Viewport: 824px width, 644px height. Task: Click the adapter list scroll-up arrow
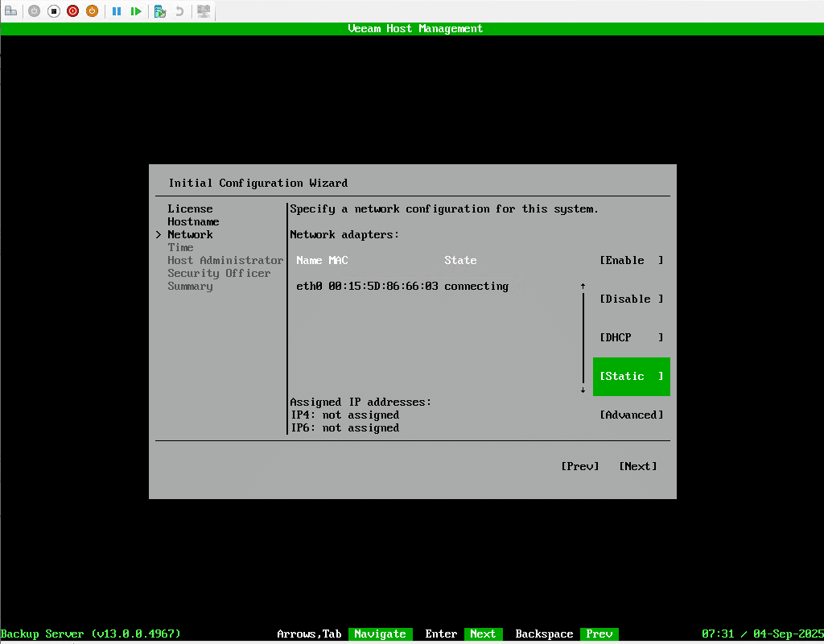coord(583,286)
